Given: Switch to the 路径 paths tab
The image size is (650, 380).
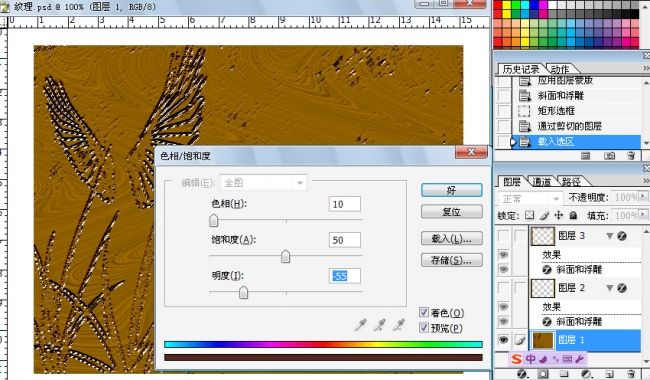Looking at the screenshot, I should (571, 182).
